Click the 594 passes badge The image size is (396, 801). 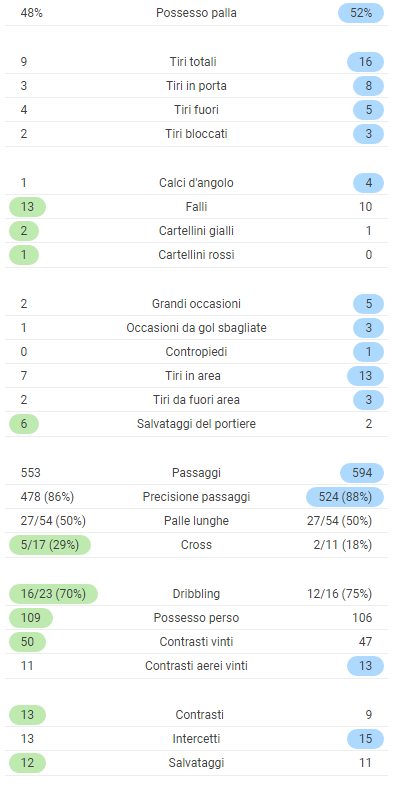(x=362, y=474)
